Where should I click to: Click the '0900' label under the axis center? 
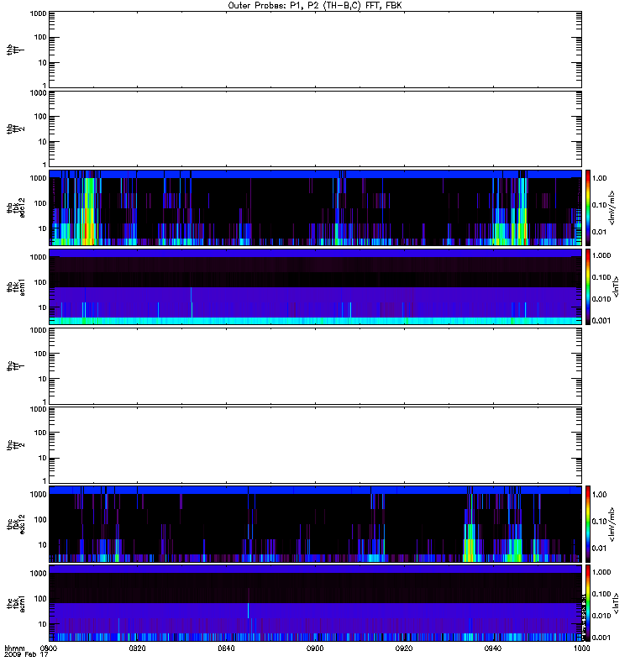click(315, 648)
